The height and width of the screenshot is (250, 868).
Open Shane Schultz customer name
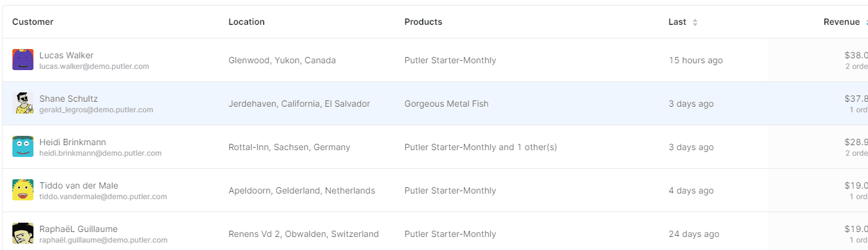69,99
